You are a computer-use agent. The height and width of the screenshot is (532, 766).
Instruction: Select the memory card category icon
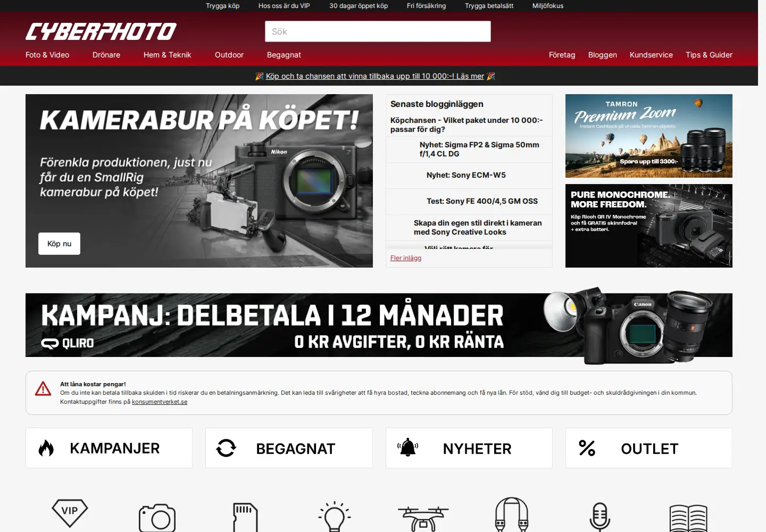(x=245, y=518)
